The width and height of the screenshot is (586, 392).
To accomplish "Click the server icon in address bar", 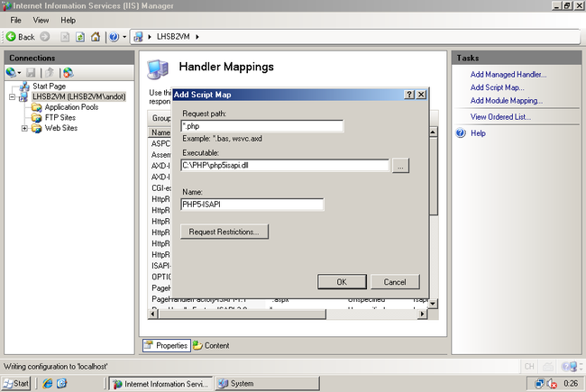I will coord(138,37).
